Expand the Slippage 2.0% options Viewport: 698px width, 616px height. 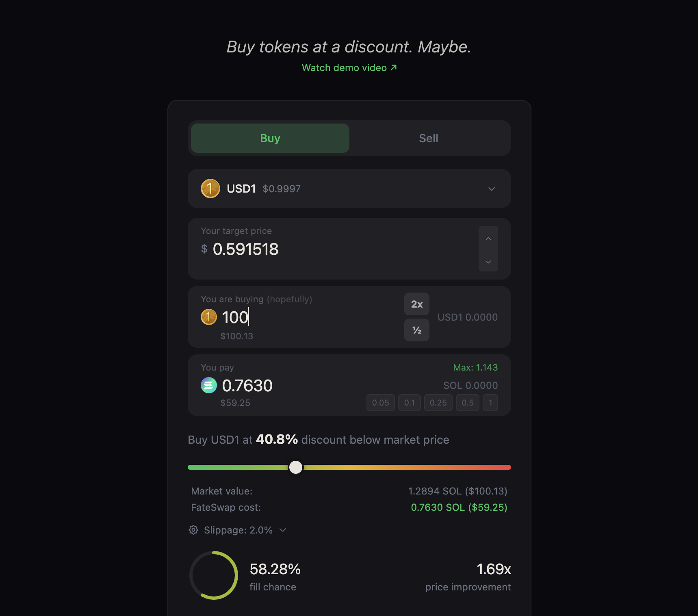click(283, 530)
